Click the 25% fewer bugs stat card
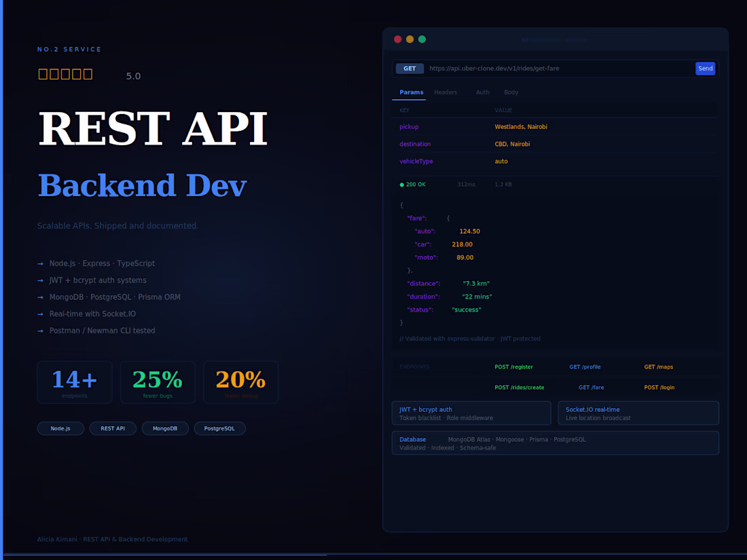The height and width of the screenshot is (560, 747). pos(158,382)
